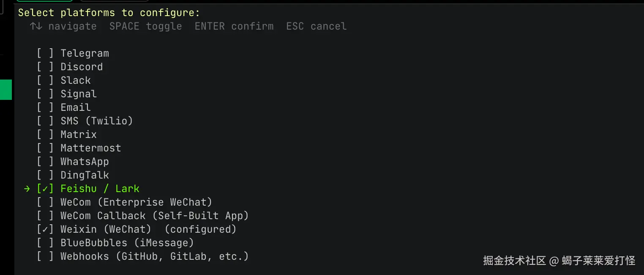Toggle the Matrix checkbox
This screenshot has width=644, height=275.
pos(45,135)
